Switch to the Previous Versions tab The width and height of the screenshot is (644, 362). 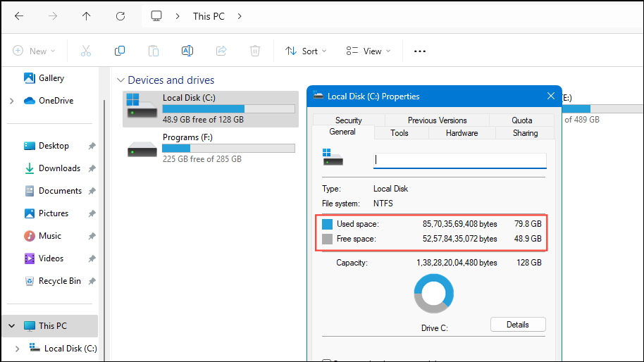[437, 120]
